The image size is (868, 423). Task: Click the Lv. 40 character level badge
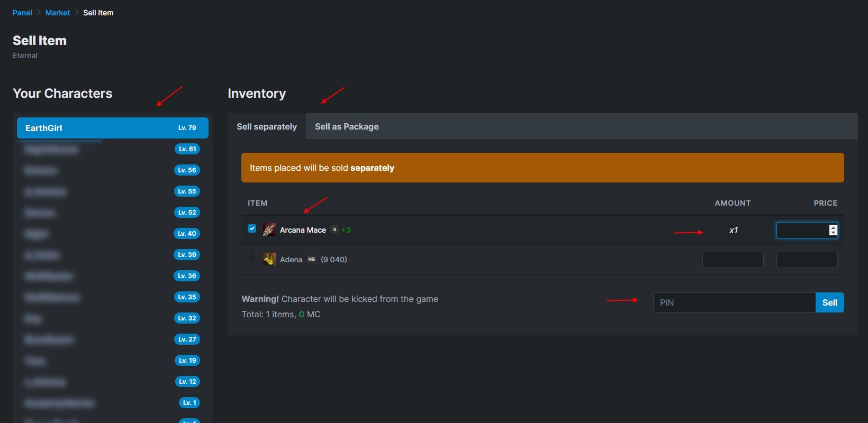(187, 234)
